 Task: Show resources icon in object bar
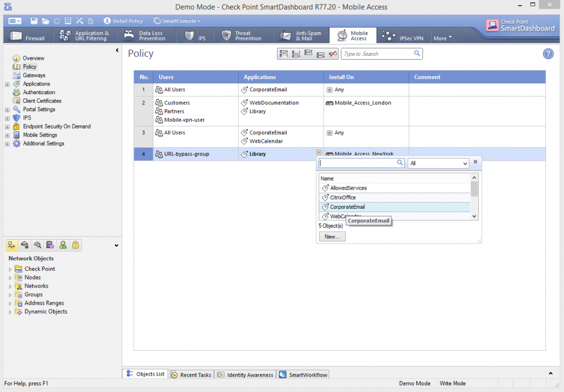37,245
